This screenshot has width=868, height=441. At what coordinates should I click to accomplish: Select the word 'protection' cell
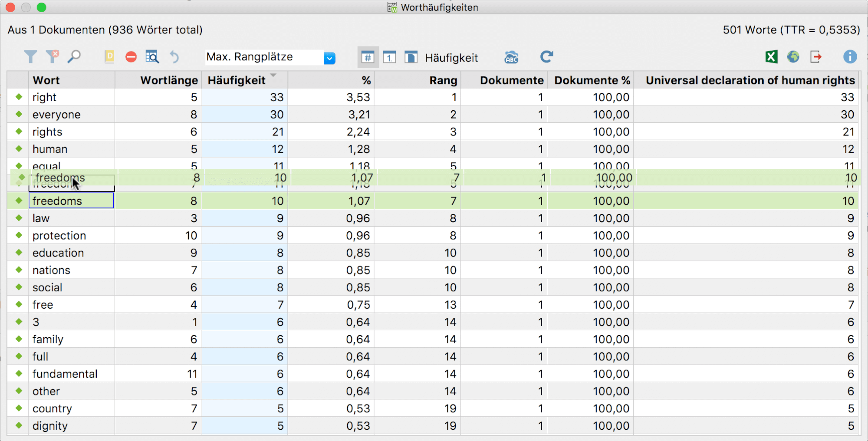tap(72, 235)
